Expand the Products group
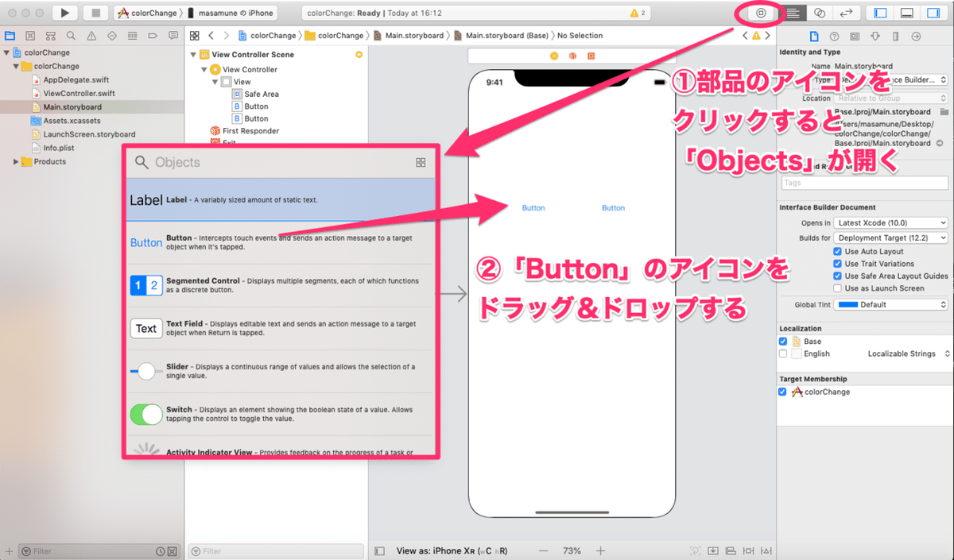This screenshot has width=954, height=560. pos(16,161)
